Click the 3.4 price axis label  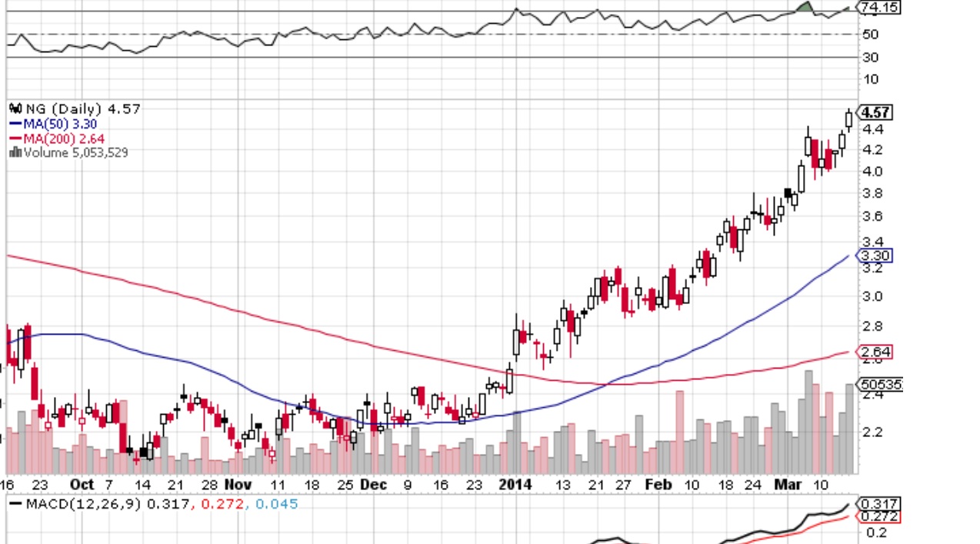point(873,242)
